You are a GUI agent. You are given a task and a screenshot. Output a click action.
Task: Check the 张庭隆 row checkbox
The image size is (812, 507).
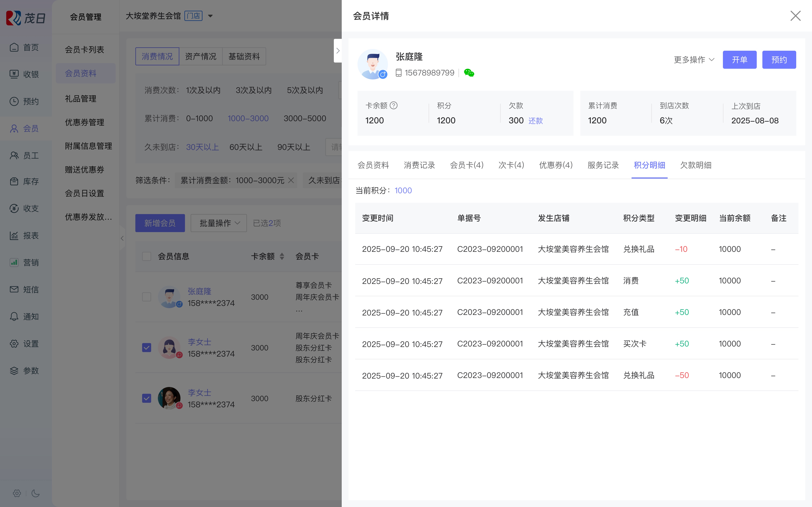click(x=147, y=297)
